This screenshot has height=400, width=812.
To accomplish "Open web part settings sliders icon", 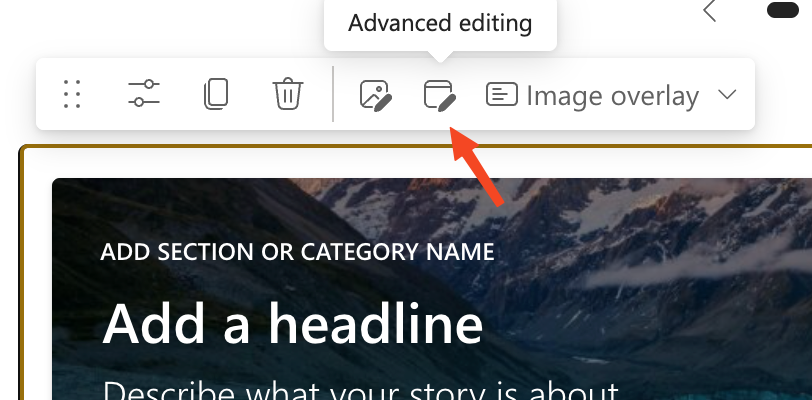I will coord(144,95).
